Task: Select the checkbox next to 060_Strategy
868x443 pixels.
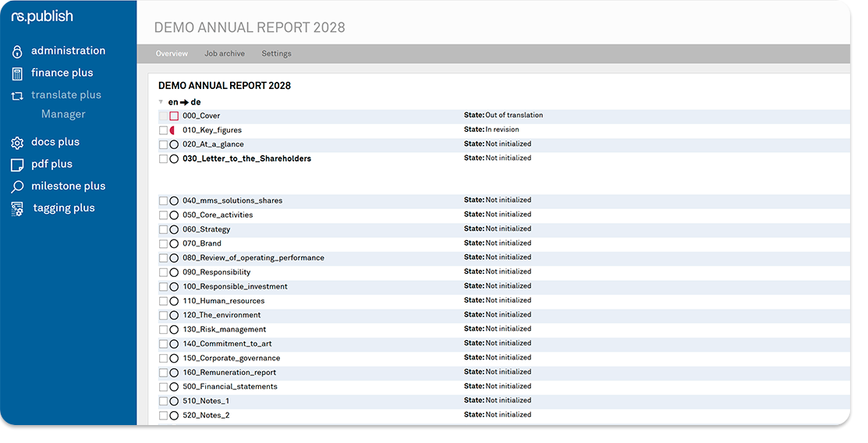Action: 163,230
